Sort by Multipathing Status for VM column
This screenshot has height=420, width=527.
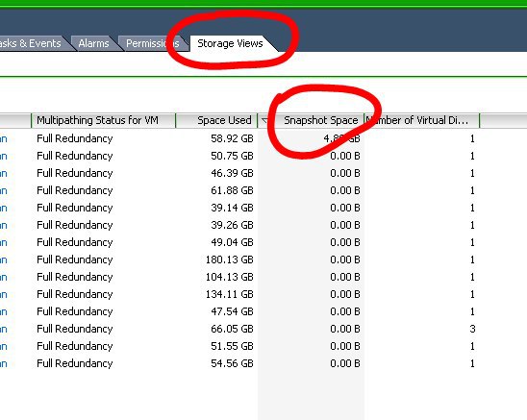pyautogui.click(x=103, y=120)
